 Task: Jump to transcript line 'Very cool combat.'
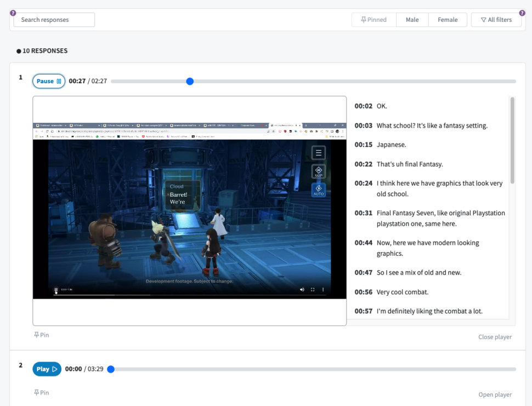pos(392,292)
